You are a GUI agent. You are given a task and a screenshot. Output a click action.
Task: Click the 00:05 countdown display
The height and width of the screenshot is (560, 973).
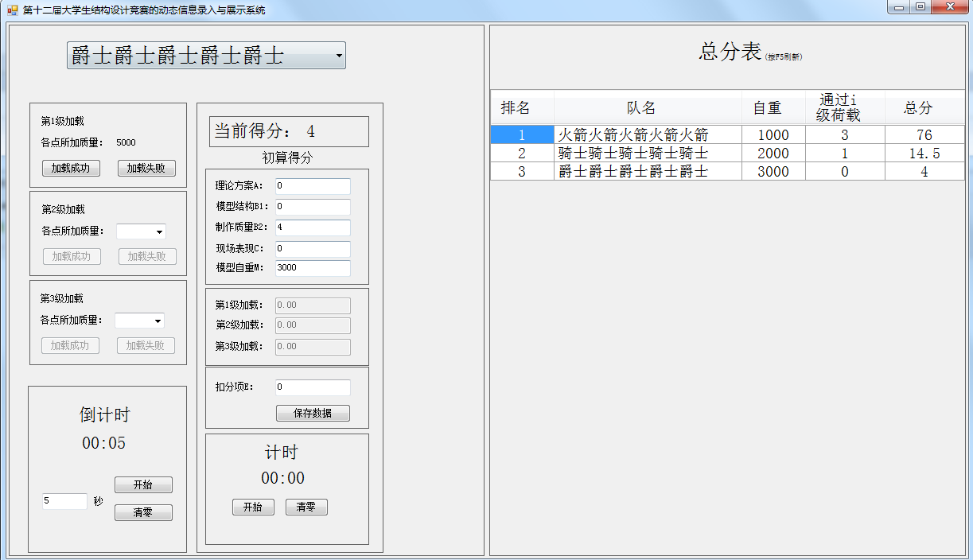click(x=104, y=443)
